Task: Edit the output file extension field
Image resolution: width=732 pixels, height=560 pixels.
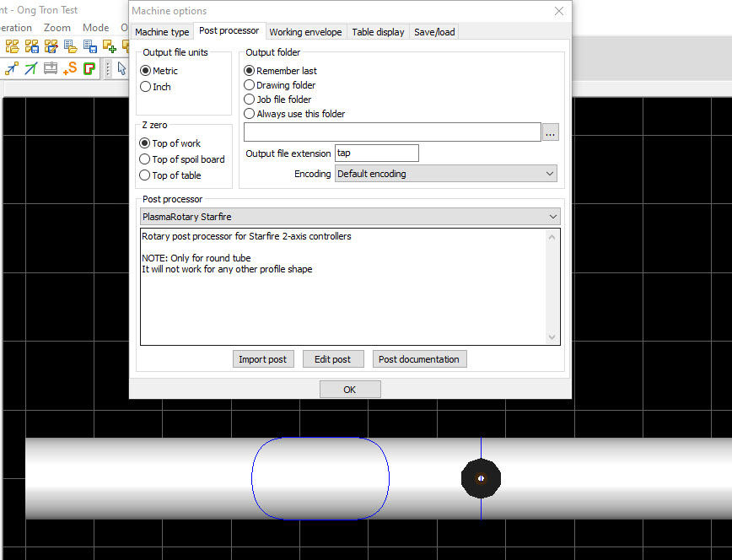Action: pyautogui.click(x=376, y=153)
